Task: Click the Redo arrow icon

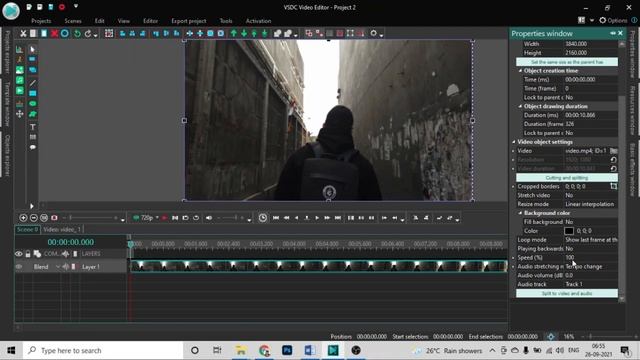Action: coord(88,33)
